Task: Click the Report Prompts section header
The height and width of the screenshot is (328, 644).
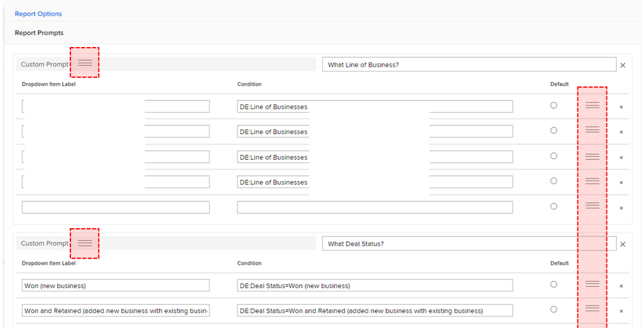Action: point(39,33)
